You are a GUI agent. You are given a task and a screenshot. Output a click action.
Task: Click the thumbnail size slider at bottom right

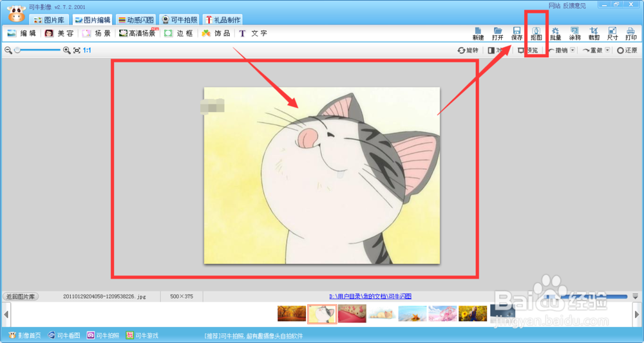coord(587,296)
